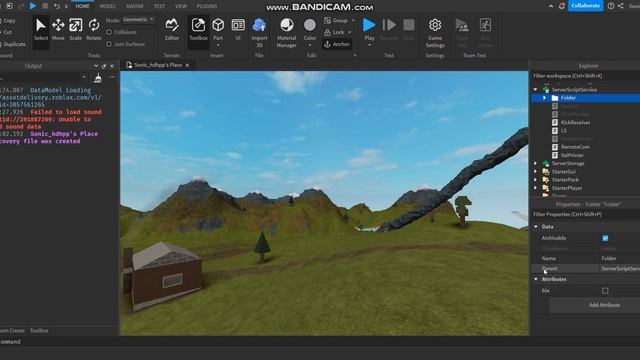The width and height of the screenshot is (640, 360).
Task: Click the Add Attribute button
Action: click(604, 305)
